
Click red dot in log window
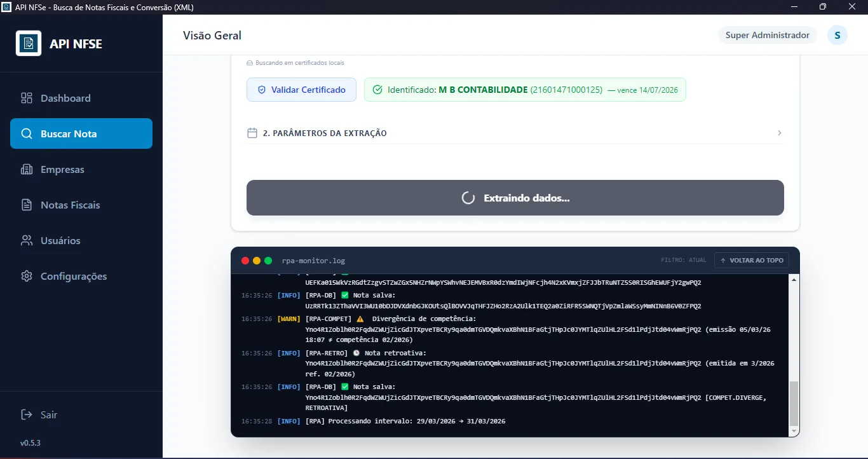pyautogui.click(x=245, y=261)
